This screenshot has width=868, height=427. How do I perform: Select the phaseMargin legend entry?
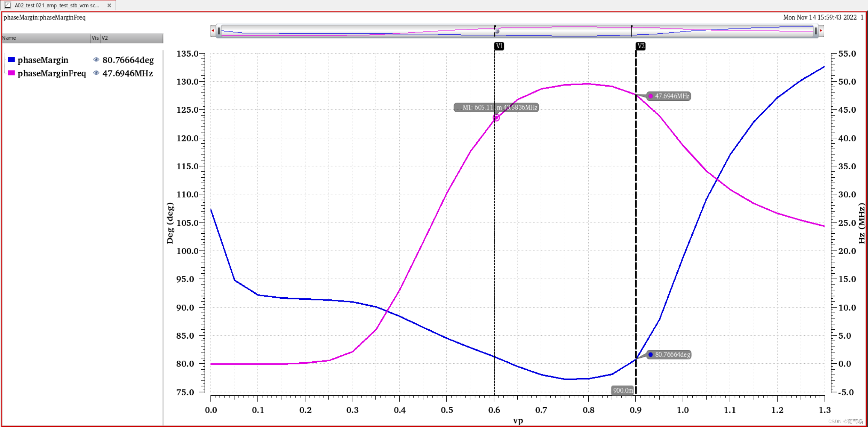[x=43, y=60]
